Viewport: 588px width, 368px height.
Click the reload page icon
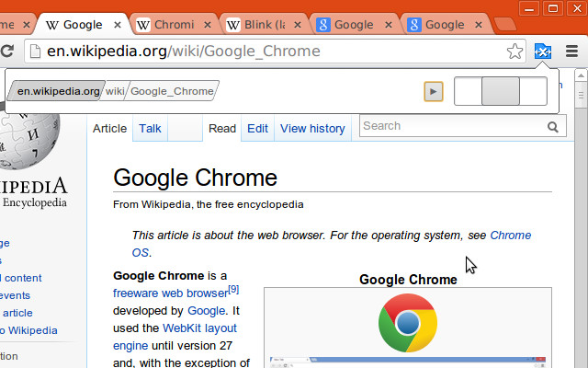tap(6, 51)
